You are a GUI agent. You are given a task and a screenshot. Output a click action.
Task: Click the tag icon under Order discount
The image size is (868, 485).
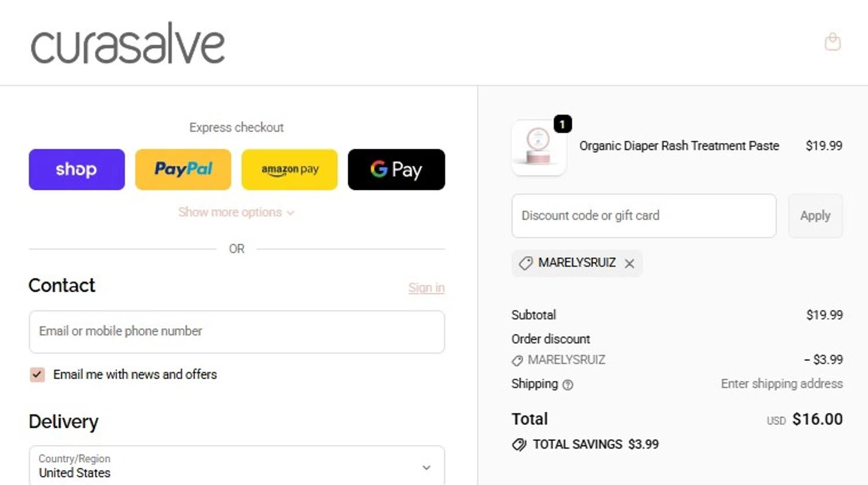[517, 361]
